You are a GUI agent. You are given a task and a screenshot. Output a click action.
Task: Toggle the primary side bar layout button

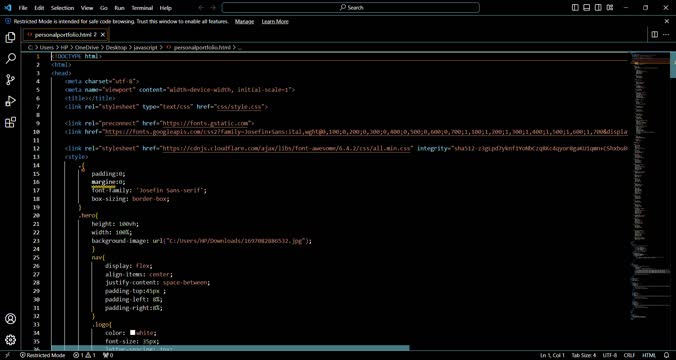(x=575, y=7)
